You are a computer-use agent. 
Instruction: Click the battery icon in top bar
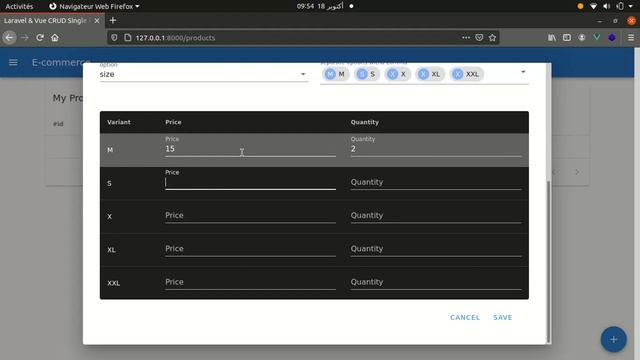coord(620,6)
